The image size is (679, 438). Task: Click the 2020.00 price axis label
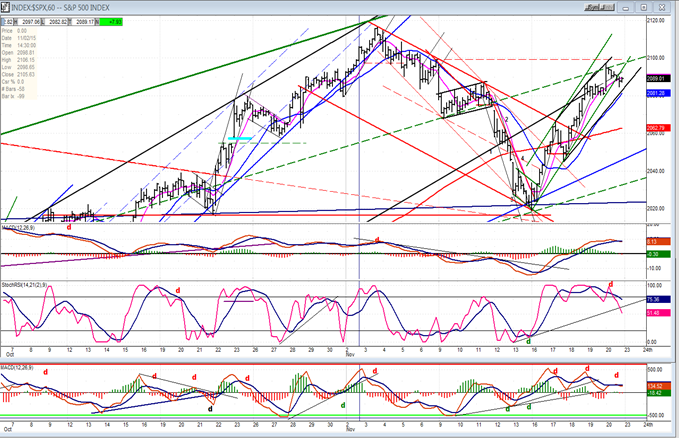pos(656,208)
